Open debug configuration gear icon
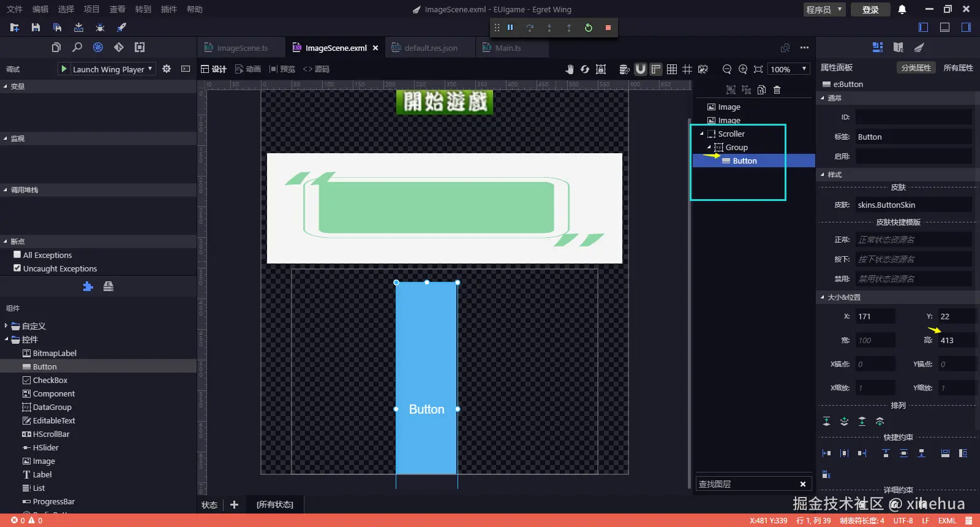The width and height of the screenshot is (980, 527). click(x=167, y=69)
